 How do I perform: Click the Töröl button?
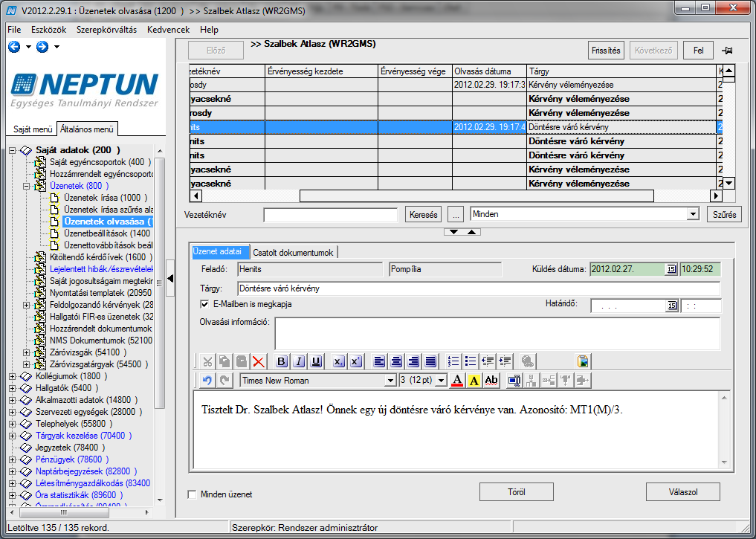517,491
